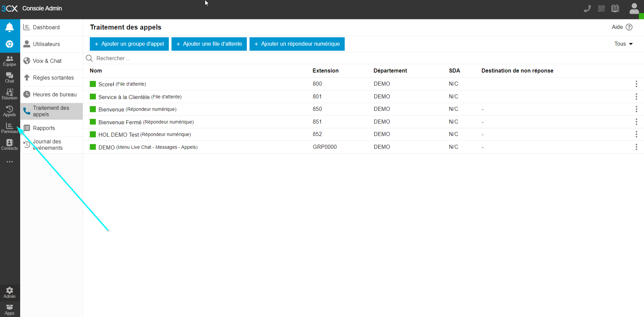644x317 pixels.
Task: Open the notifications bell icon
Action: coord(10,27)
